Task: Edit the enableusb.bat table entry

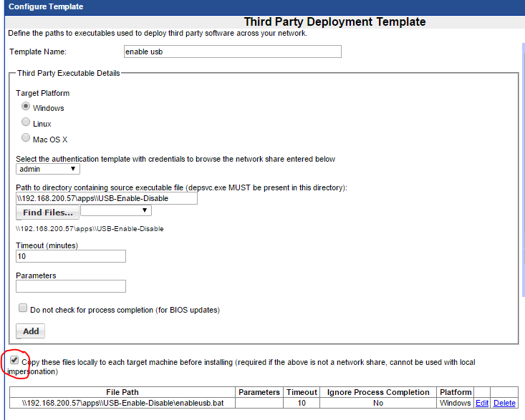Action: (482, 404)
